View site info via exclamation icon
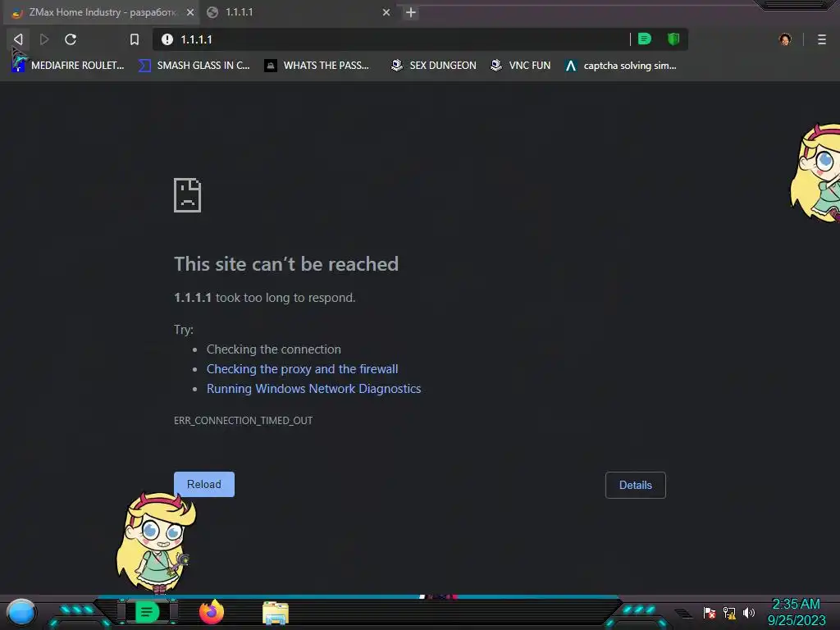The image size is (840, 630). pos(167,39)
